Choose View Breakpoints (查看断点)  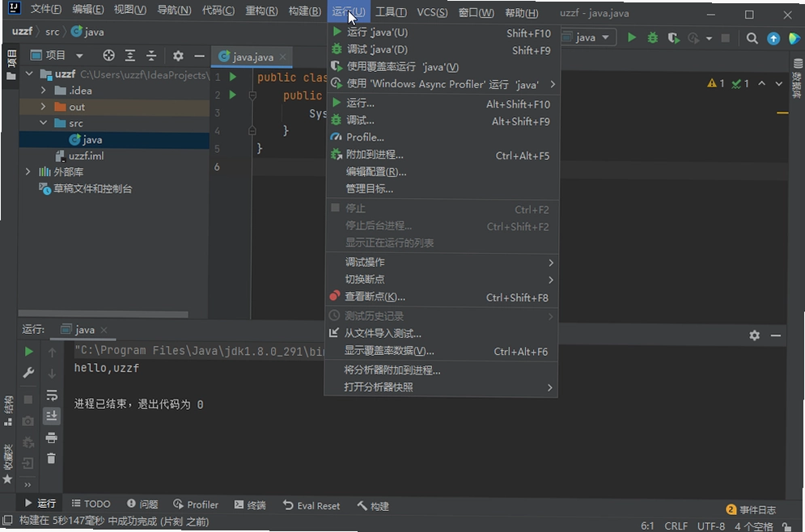pyautogui.click(x=442, y=297)
